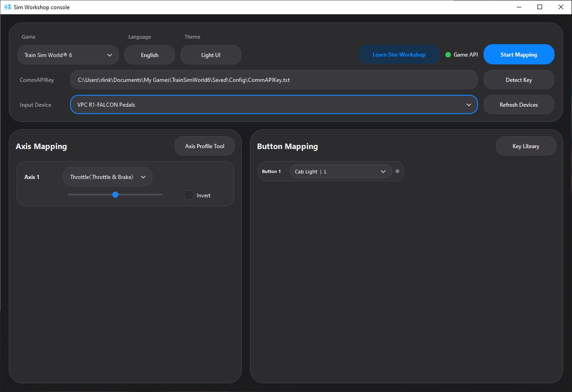Open the Key Library
572x392 pixels.
point(525,146)
